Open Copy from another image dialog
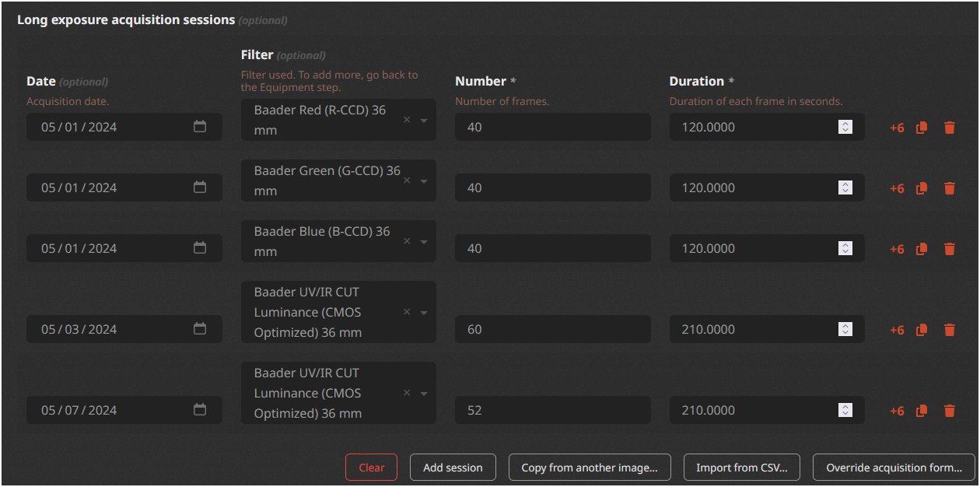This screenshot has height=487, width=980. click(590, 468)
